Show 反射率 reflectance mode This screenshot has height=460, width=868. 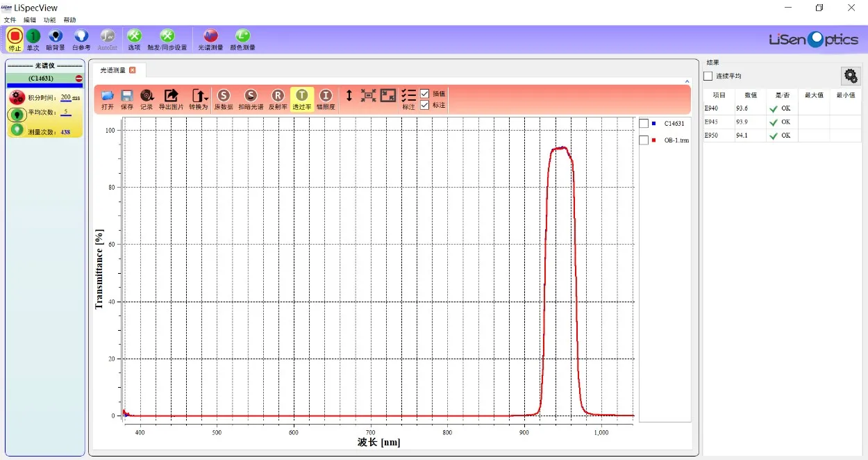click(277, 96)
